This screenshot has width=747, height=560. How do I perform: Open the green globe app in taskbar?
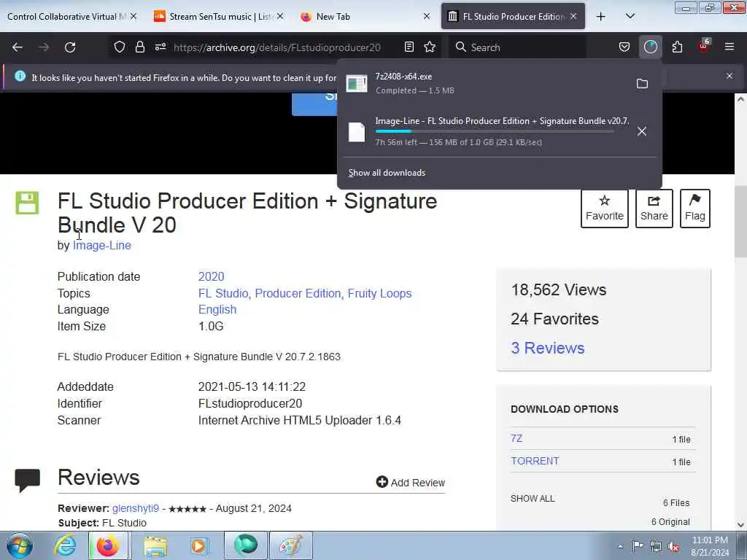[245, 545]
